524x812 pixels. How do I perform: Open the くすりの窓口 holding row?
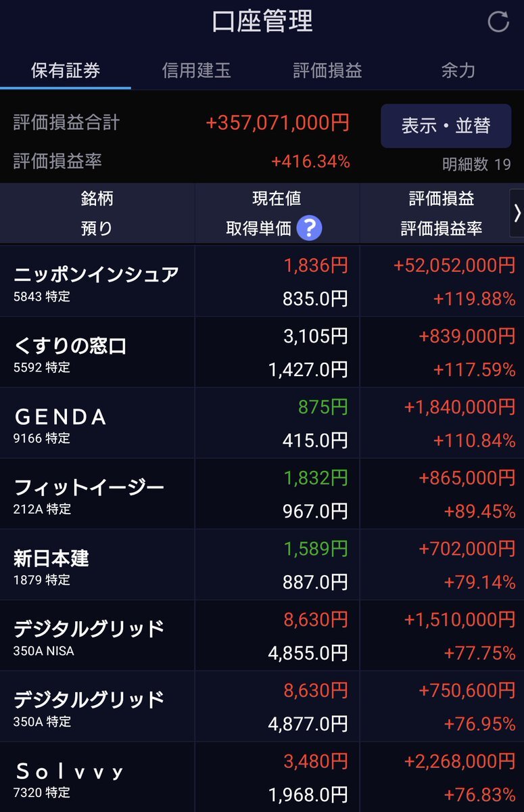point(262,352)
